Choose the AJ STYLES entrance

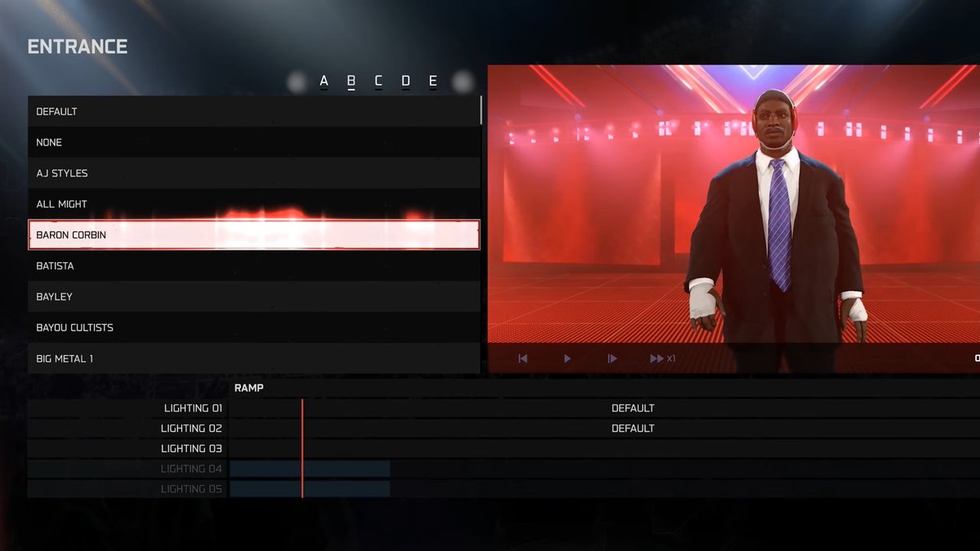(254, 173)
